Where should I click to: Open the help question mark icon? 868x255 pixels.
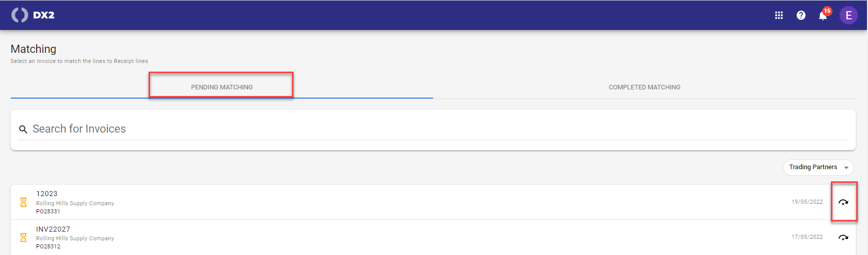801,15
